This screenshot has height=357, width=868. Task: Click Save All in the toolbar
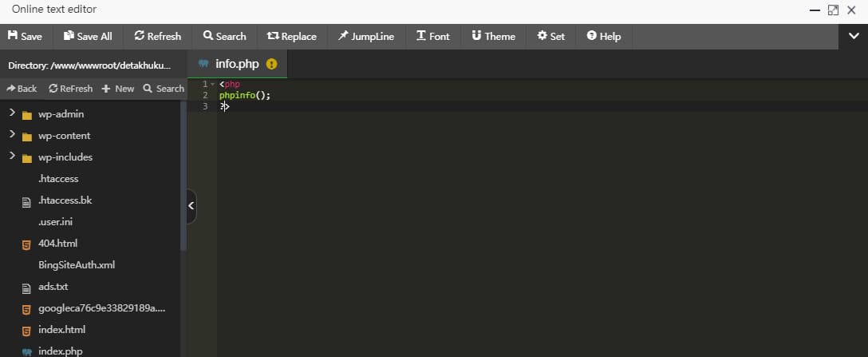tap(88, 36)
